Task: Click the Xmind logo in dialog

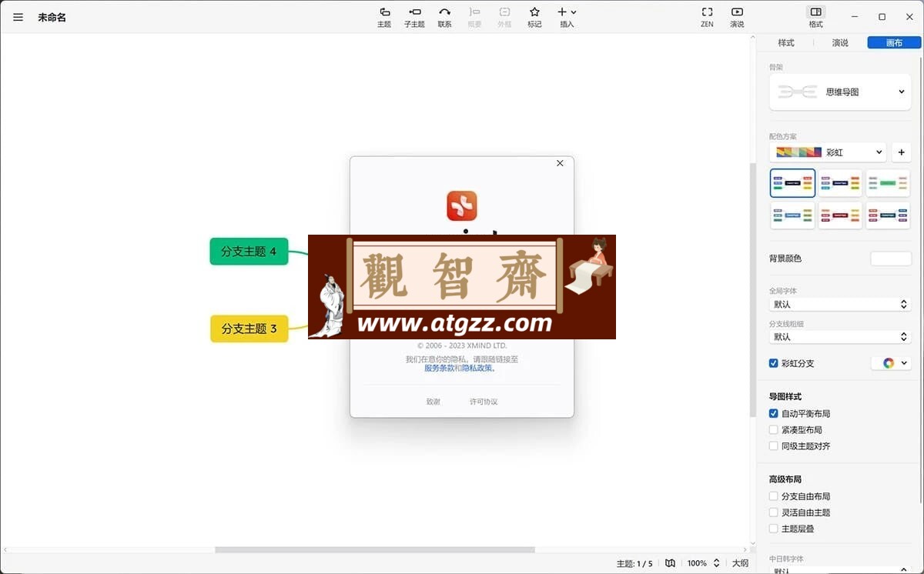Action: [462, 205]
